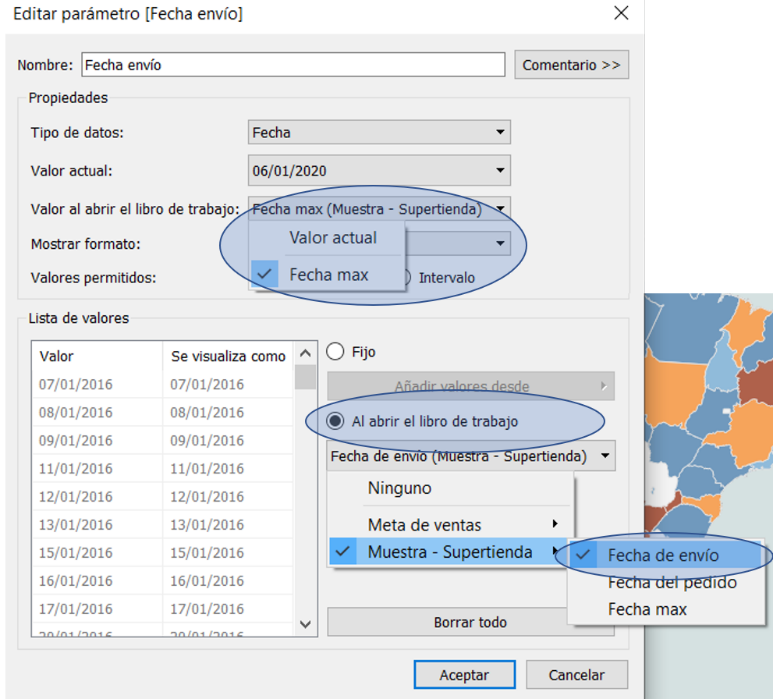Viewport: 773px width, 699px height.
Task: Open the Tipo de datos dropdown
Action: (379, 132)
